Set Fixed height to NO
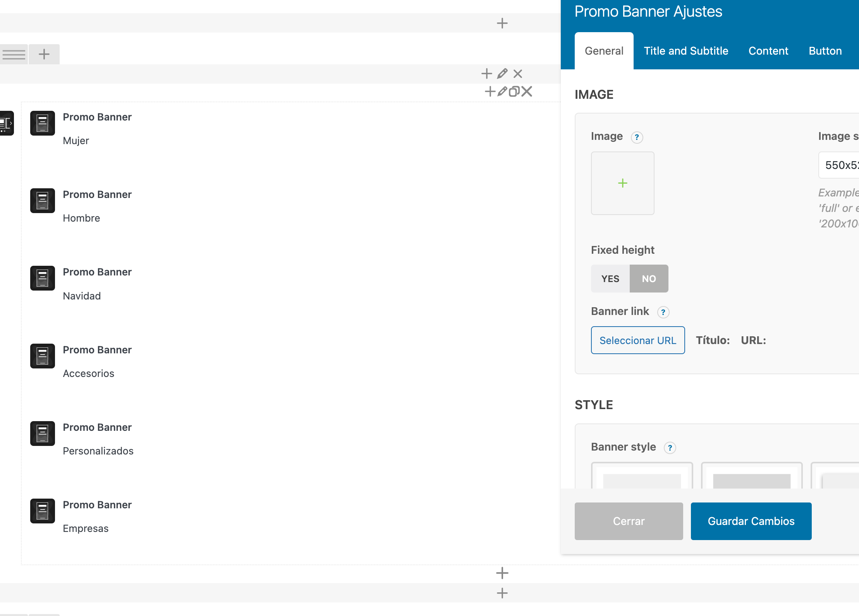Image resolution: width=859 pixels, height=616 pixels. [649, 279]
